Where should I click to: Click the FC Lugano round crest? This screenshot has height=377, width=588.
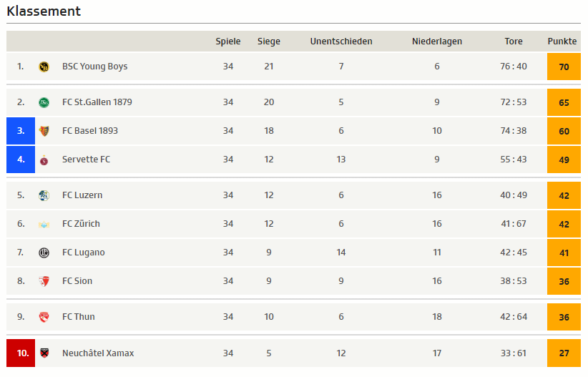tap(44, 253)
